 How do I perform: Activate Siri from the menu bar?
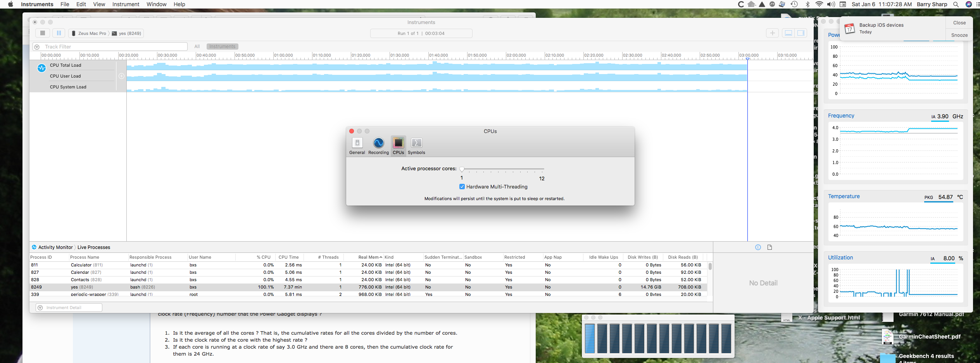[969, 4]
